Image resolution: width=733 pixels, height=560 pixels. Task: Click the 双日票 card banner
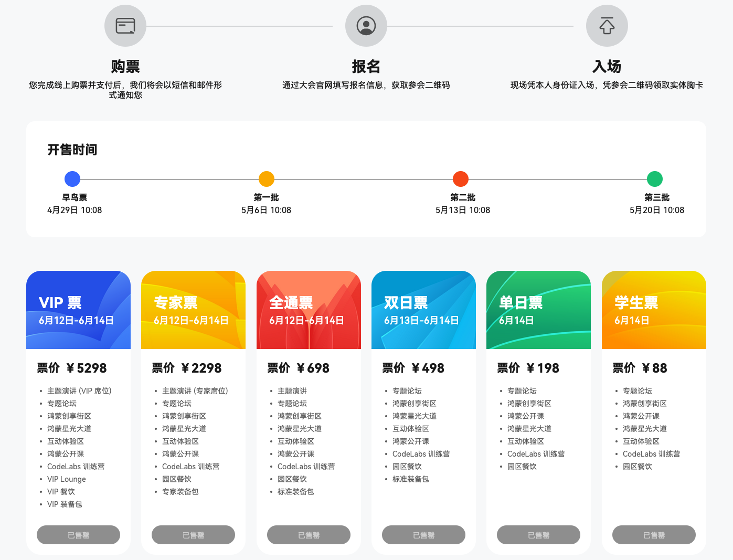click(423, 310)
